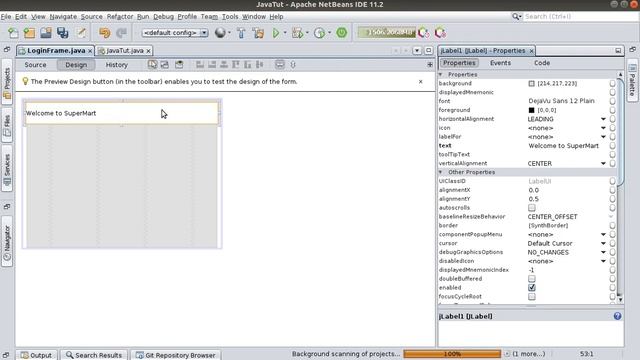Click the Clean and Build Project icon
Screen dimensions: 640x360
(x=258, y=33)
